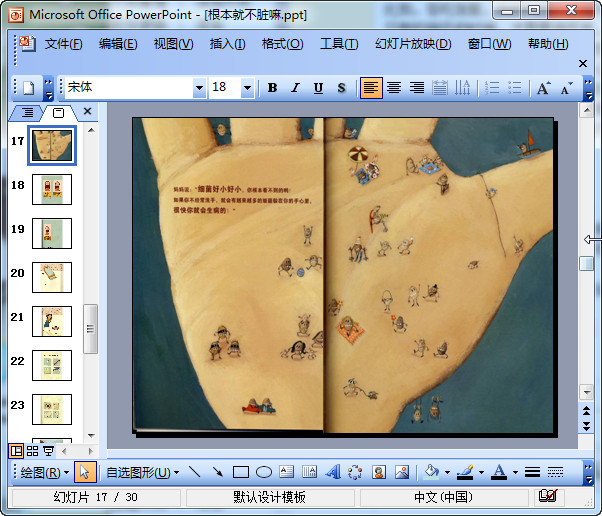Insert a horizontal text box
Image resolution: width=602 pixels, height=516 pixels.
(286, 472)
